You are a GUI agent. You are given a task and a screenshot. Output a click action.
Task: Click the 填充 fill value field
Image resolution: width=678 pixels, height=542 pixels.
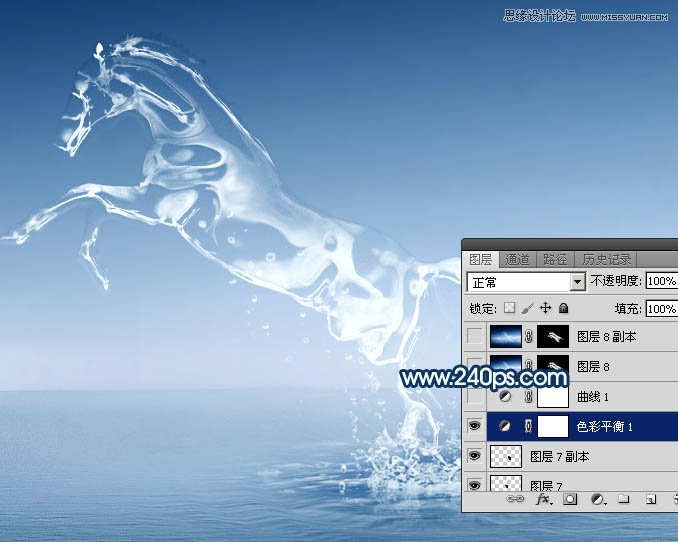coord(661,309)
